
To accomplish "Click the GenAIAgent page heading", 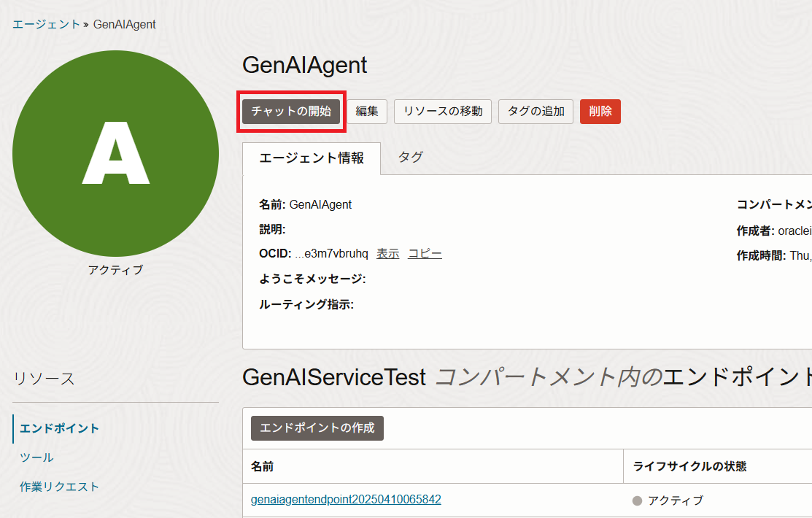I will (x=304, y=65).
